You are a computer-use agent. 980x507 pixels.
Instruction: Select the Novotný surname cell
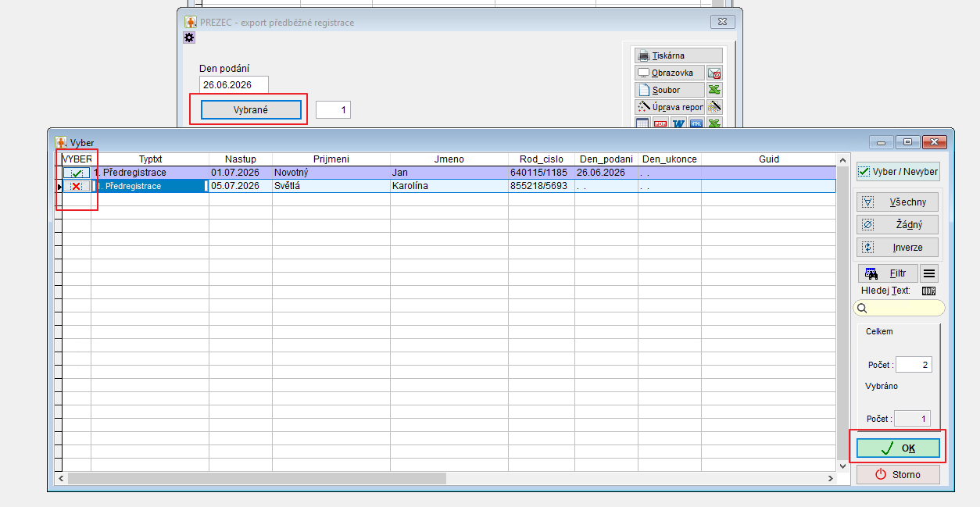click(x=331, y=173)
